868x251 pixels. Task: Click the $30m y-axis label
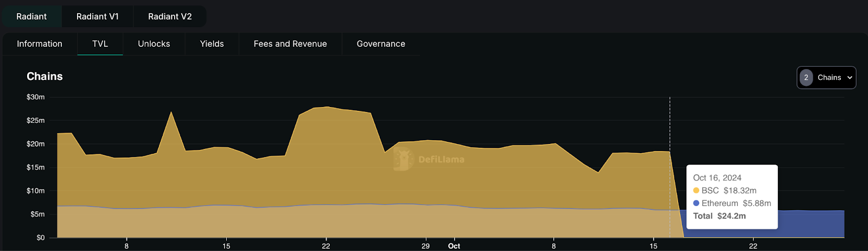(36, 97)
